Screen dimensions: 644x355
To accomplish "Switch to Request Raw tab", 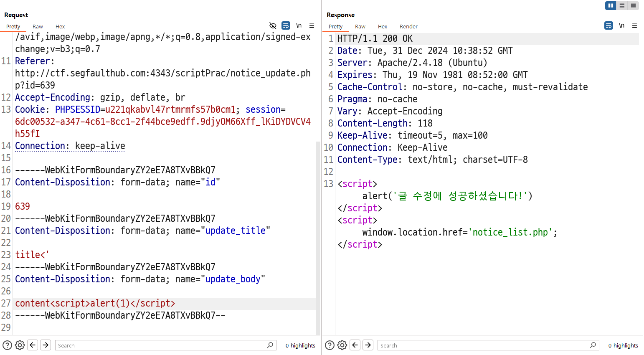I will [x=38, y=26].
